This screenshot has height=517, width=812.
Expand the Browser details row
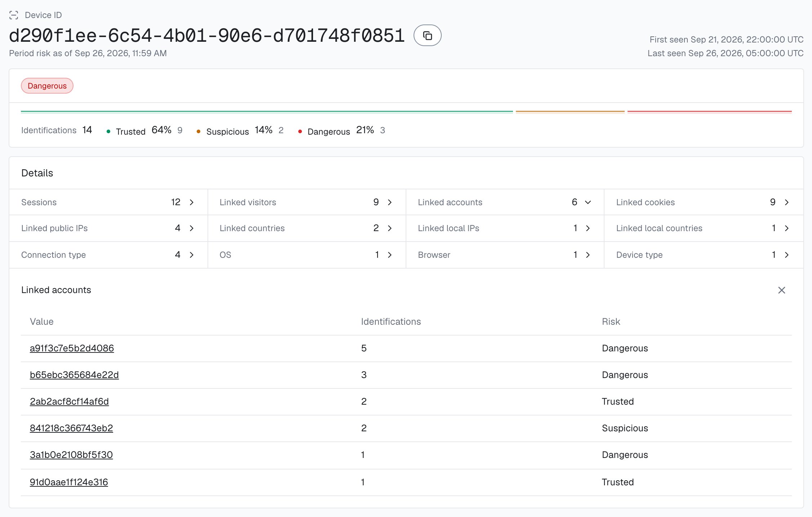click(x=505, y=255)
